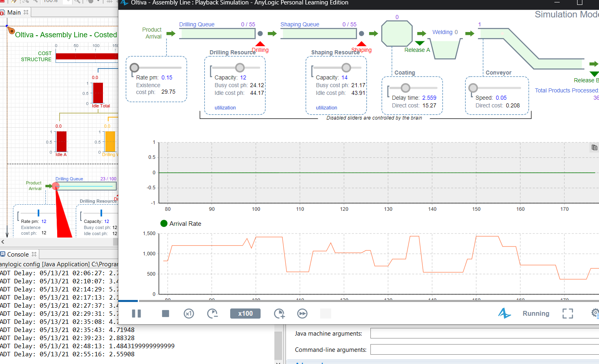Switch to virtual time fast-forward mode
599x364 pixels.
302,313
